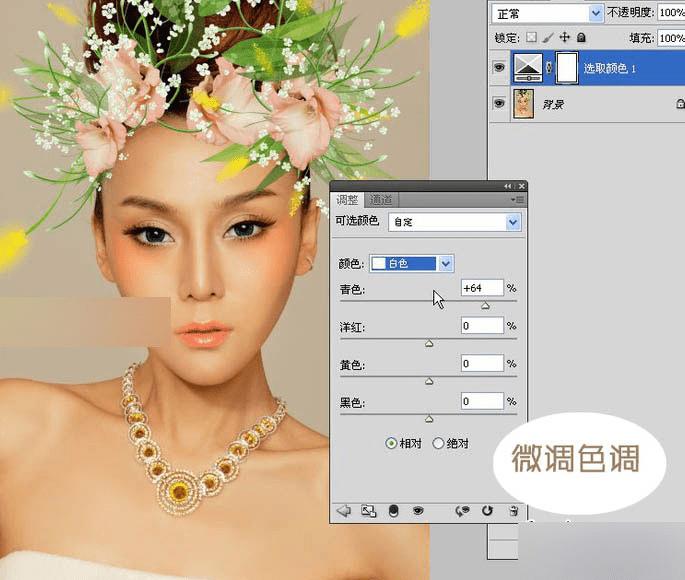
Task: Click the 填充 fill value field
Action: pyautogui.click(x=671, y=38)
